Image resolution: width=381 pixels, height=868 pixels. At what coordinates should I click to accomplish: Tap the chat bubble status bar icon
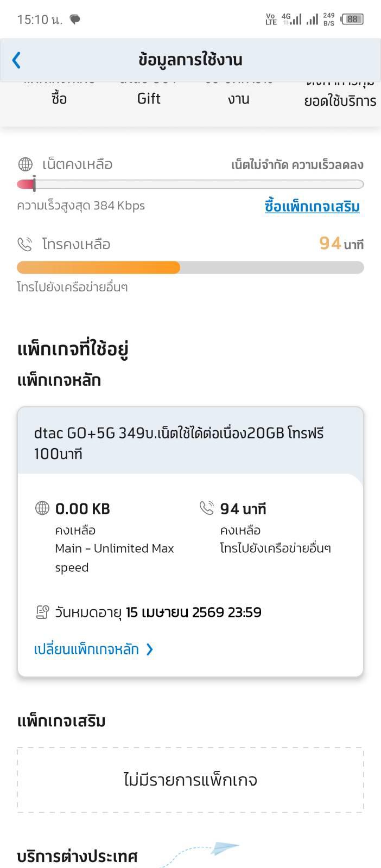75,20
